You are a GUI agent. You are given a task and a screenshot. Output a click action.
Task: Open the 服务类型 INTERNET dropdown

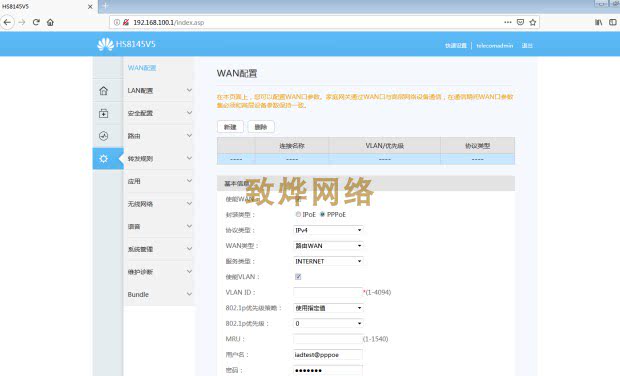[x=328, y=261]
